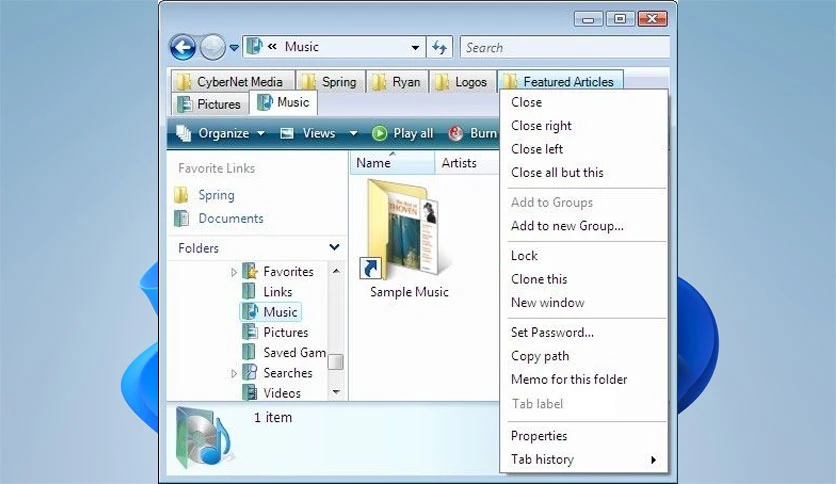Choose Memo for this folder
Viewport: 836px width, 484px height.
(x=584, y=380)
